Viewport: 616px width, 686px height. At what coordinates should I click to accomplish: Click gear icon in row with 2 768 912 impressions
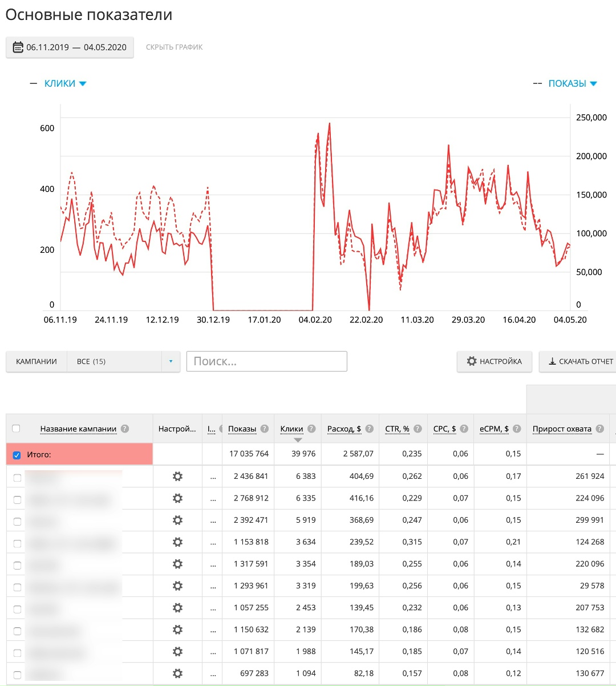coord(177,498)
